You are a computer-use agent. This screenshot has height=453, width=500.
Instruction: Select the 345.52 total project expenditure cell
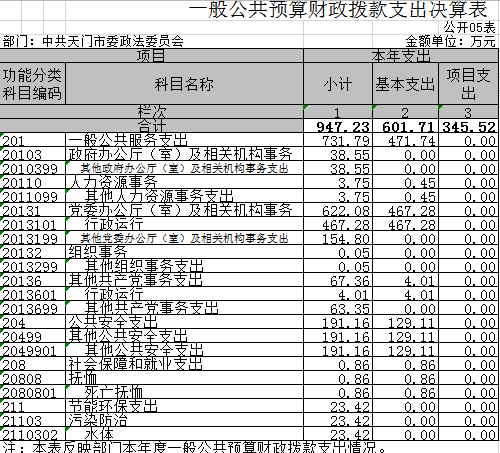pos(469,126)
